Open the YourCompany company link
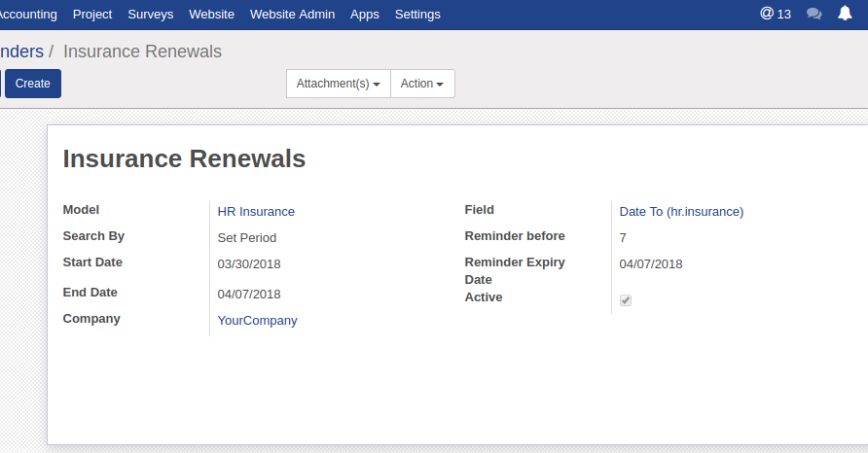Screen dimensions: 868x453 257,320
